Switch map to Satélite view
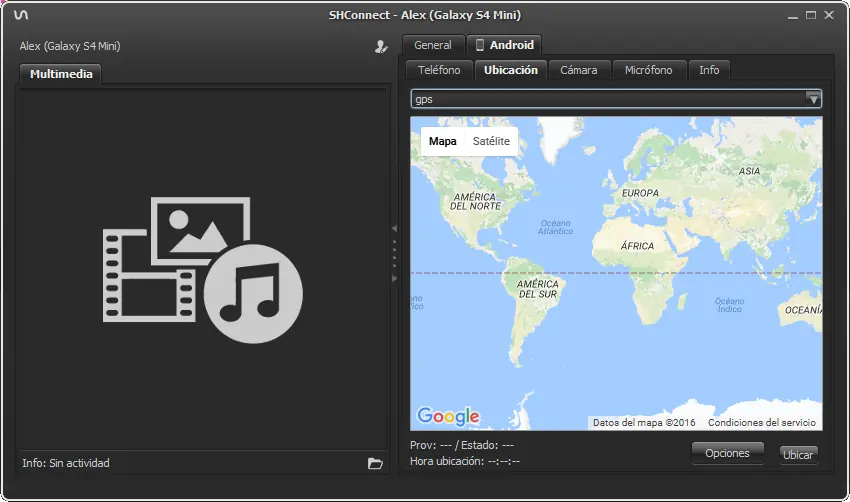This screenshot has width=850, height=502. coord(491,141)
